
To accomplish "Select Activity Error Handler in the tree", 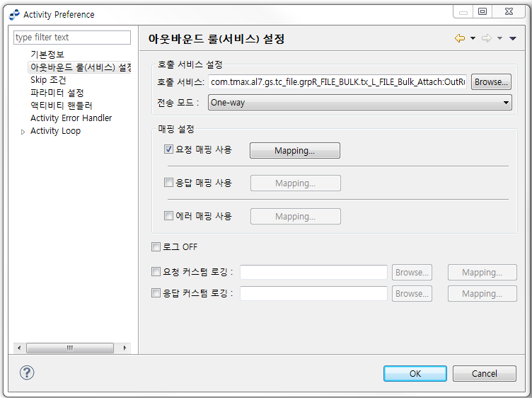I will 71,118.
